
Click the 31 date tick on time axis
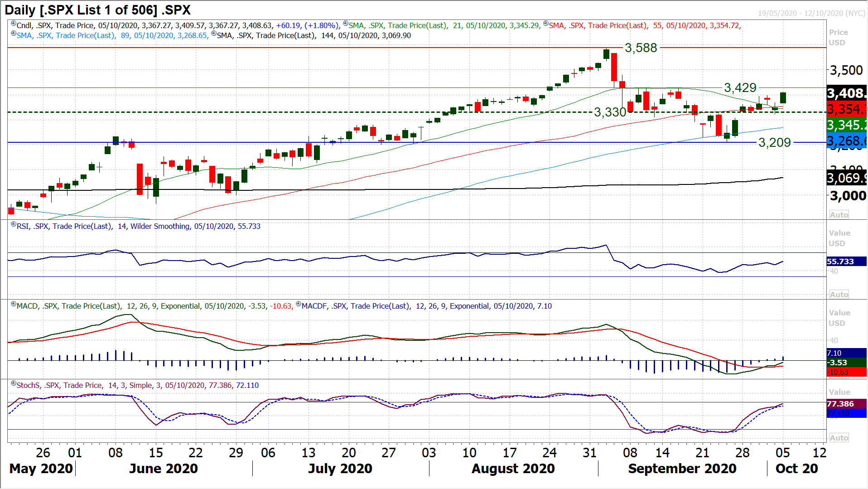[x=589, y=453]
